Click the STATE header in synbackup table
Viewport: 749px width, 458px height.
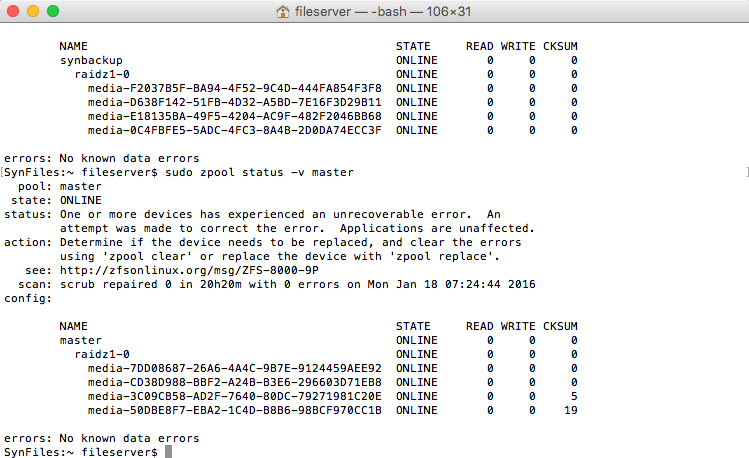(x=413, y=46)
